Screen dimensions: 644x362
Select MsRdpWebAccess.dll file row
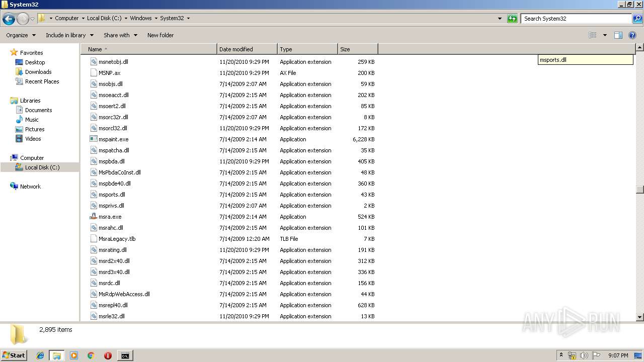232,294
